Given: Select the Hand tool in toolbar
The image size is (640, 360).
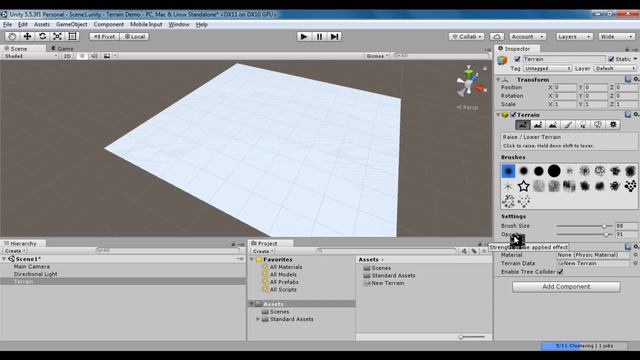Looking at the screenshot, I should pyautogui.click(x=12, y=36).
